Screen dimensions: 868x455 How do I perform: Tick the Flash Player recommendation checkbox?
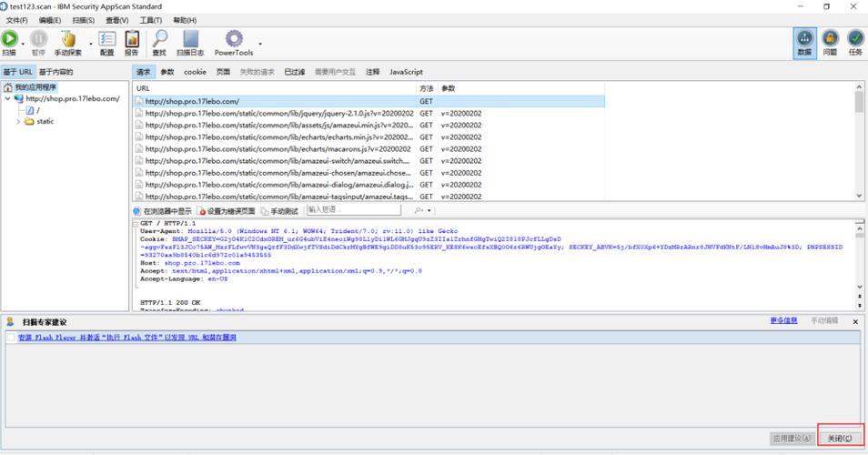[x=11, y=337]
